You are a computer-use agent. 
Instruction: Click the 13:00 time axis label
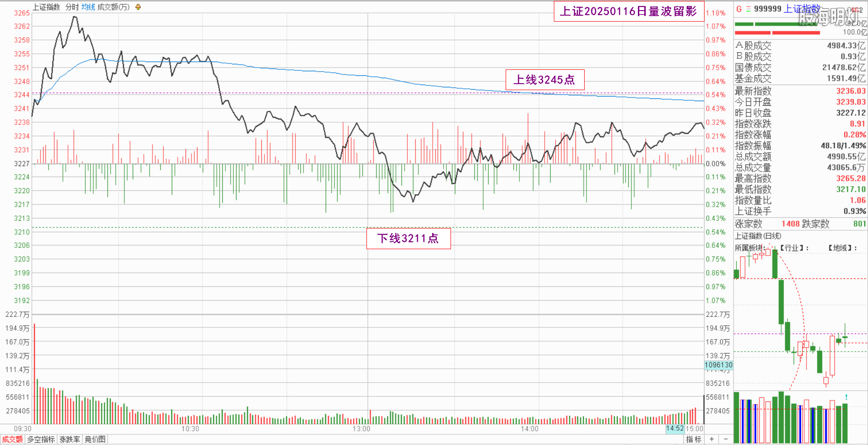click(x=361, y=428)
